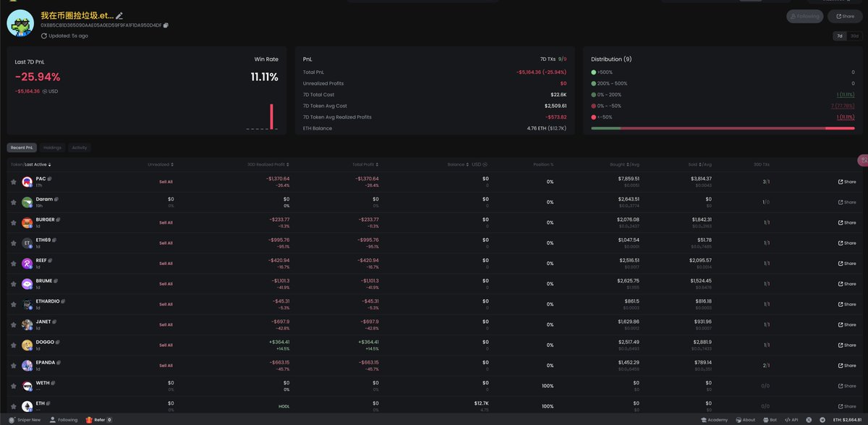Click the edit pencil beside wallet name
Viewport: 868px width, 425px height.
coord(119,16)
